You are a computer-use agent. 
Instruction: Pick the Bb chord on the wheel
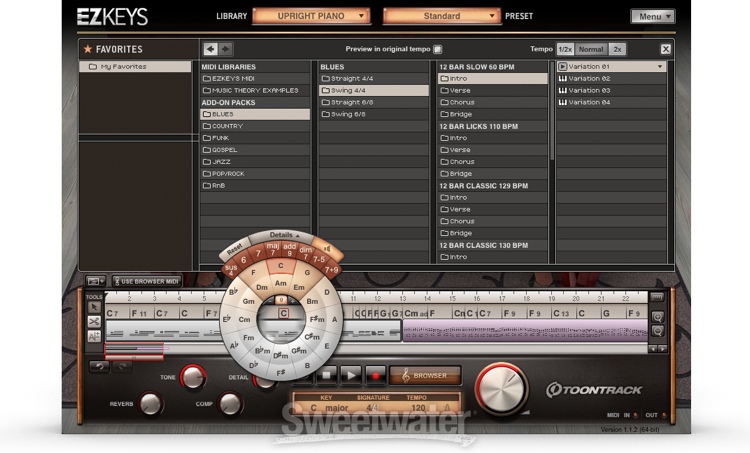tap(233, 292)
